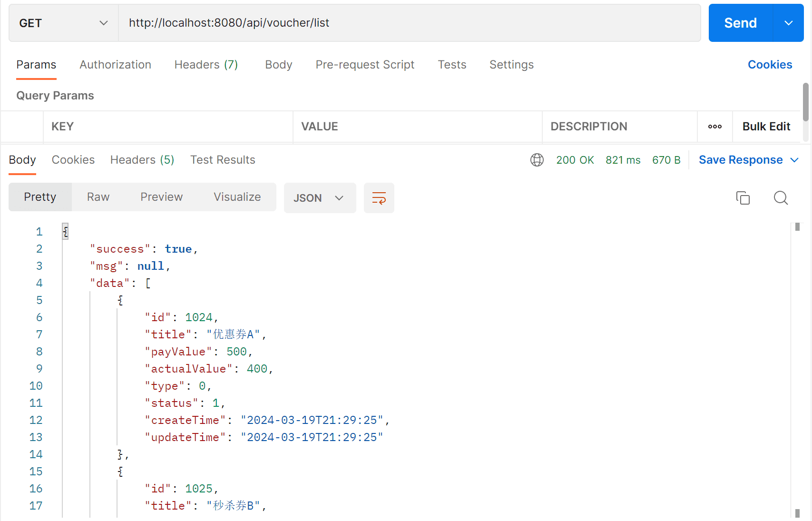Copy the response body to clipboard
The height and width of the screenshot is (521, 812).
pyautogui.click(x=743, y=198)
